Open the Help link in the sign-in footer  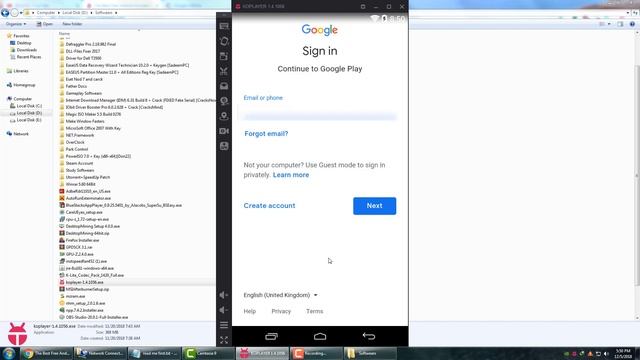(x=250, y=311)
